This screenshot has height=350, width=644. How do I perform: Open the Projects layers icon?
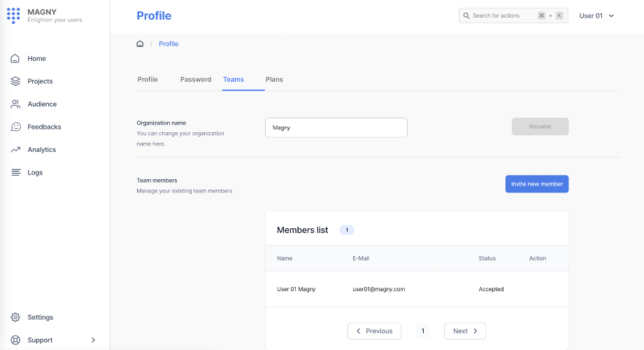[15, 81]
